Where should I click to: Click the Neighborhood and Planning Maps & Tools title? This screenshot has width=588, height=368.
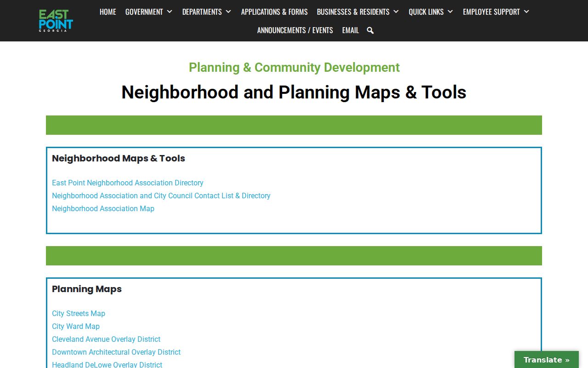[x=294, y=92]
